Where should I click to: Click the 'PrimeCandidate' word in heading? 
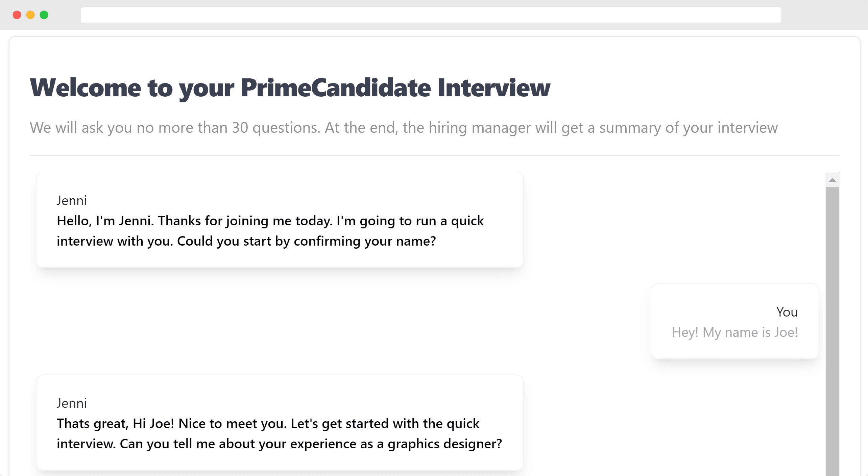(336, 88)
